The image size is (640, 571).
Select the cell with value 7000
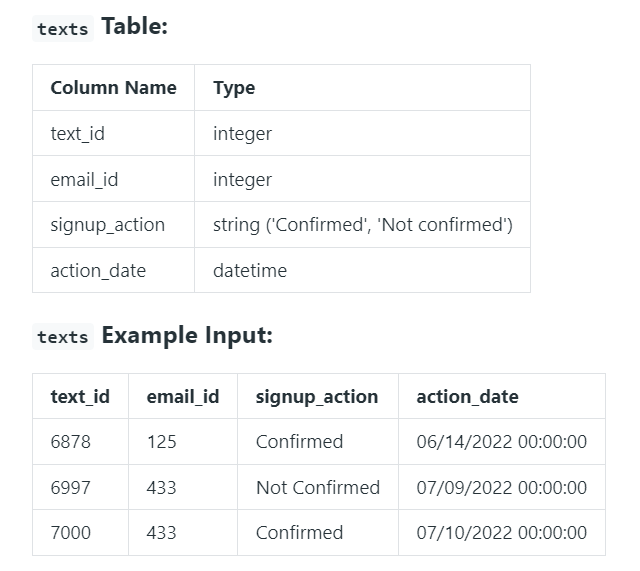[x=80, y=533]
